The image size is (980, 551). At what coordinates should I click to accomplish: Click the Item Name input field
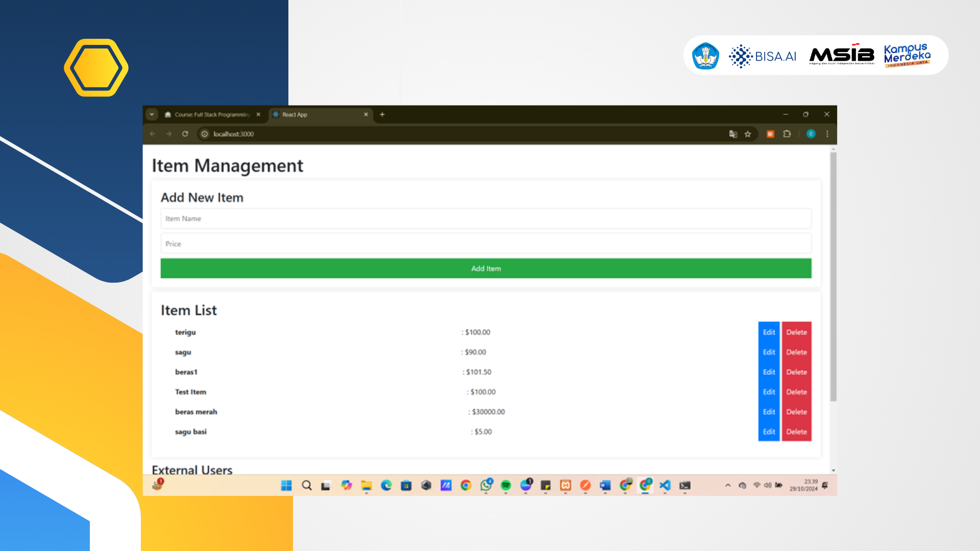(x=485, y=218)
